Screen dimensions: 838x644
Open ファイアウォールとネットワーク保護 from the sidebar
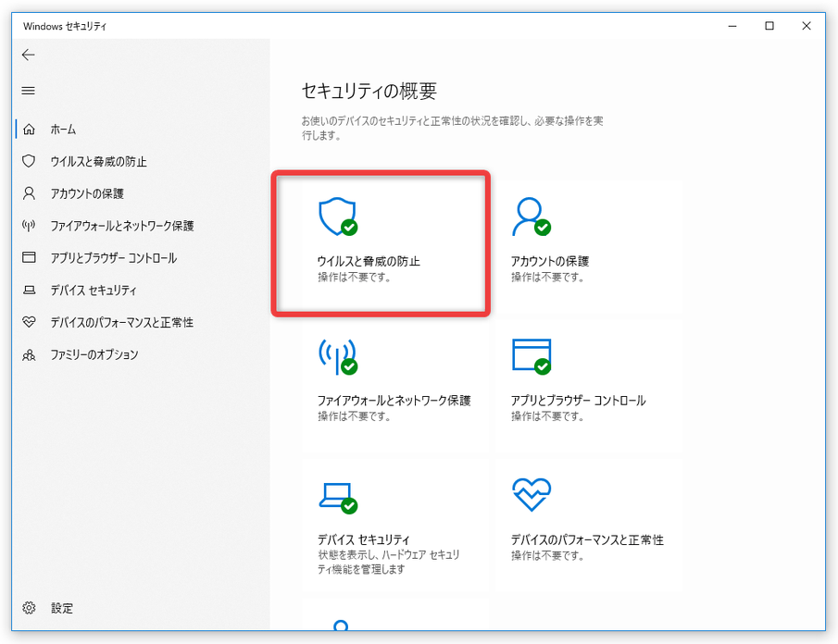(x=122, y=226)
